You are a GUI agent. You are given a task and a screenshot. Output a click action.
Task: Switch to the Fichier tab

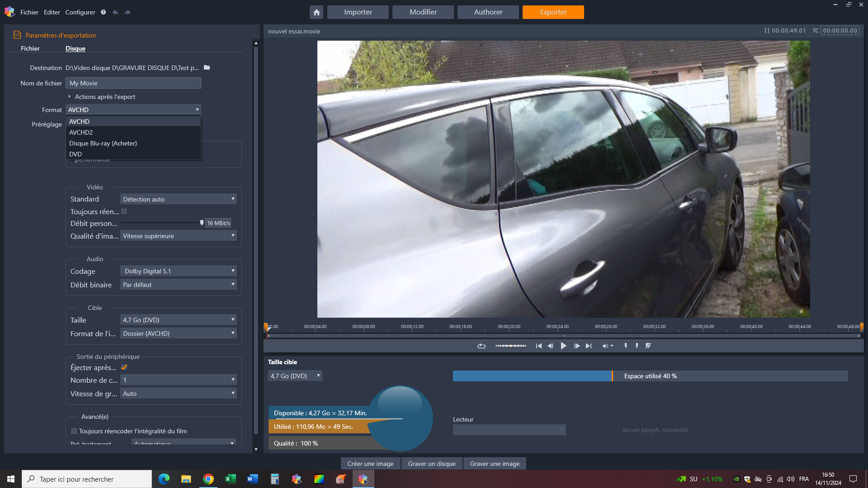click(30, 48)
